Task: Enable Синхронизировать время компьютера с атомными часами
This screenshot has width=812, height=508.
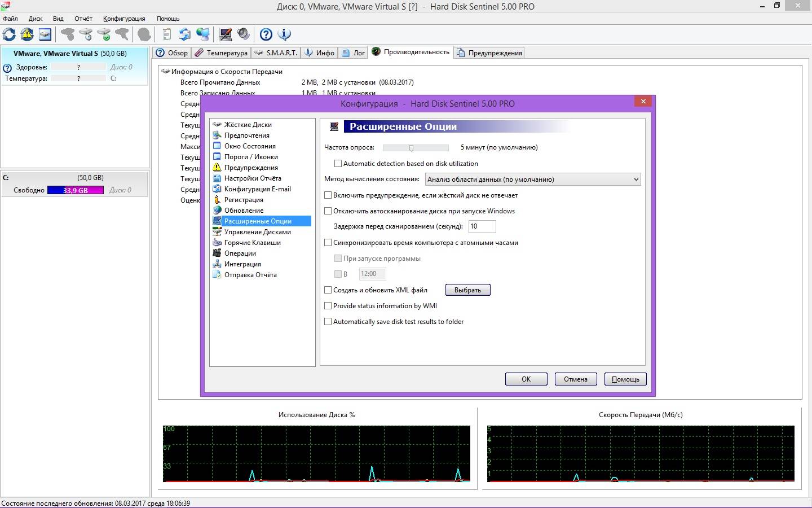Action: [328, 243]
